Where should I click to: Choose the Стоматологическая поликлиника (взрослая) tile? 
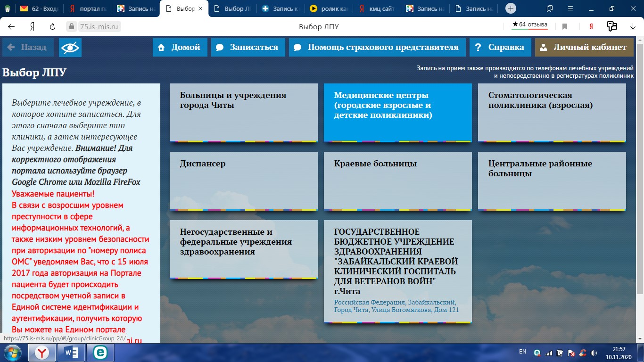click(552, 113)
